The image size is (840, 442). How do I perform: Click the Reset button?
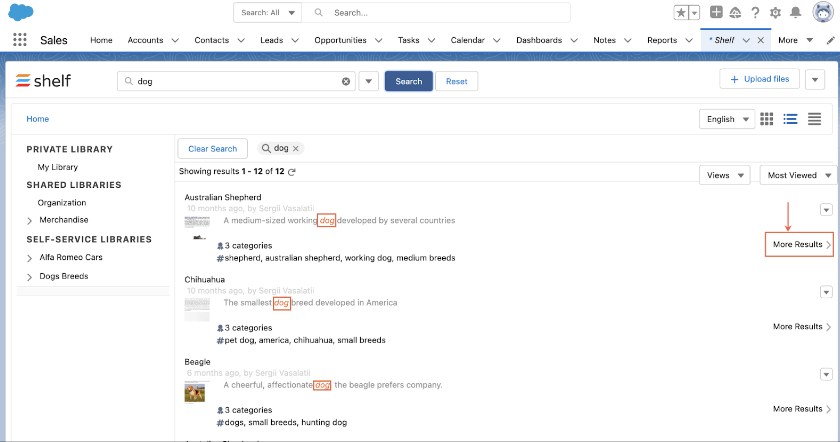click(456, 81)
